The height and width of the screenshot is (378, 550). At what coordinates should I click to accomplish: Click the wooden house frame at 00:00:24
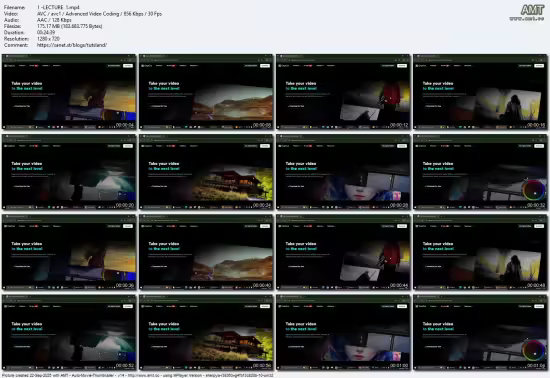206,172
